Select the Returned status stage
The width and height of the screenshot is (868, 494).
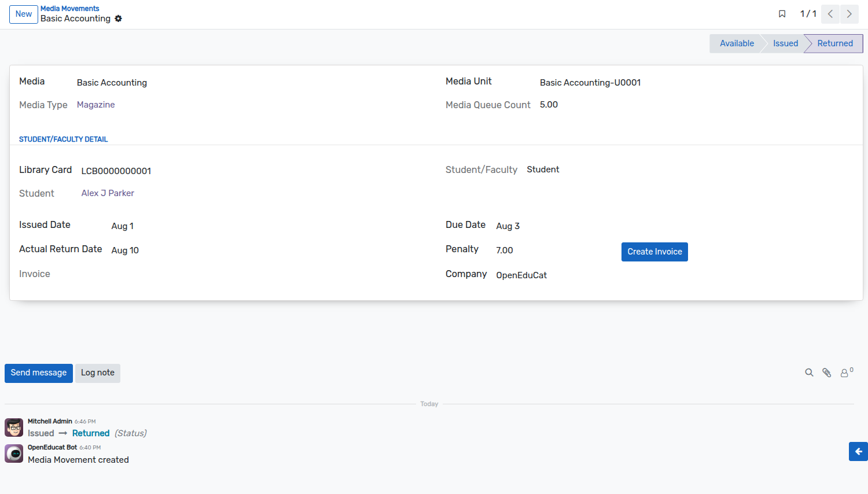click(835, 43)
